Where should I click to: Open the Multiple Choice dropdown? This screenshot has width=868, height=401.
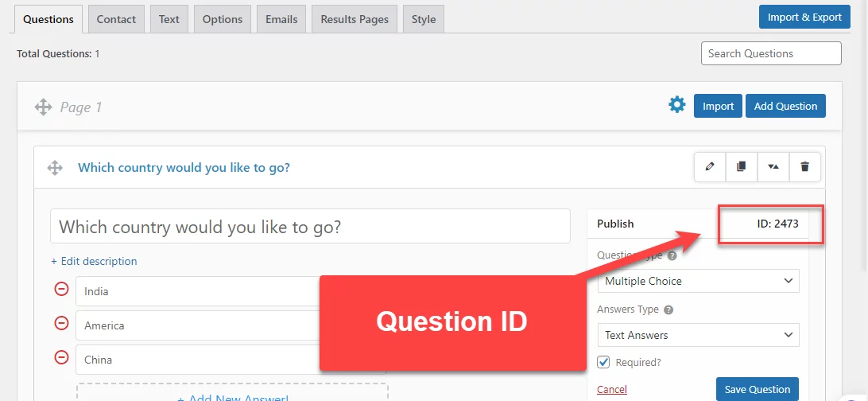pos(699,281)
